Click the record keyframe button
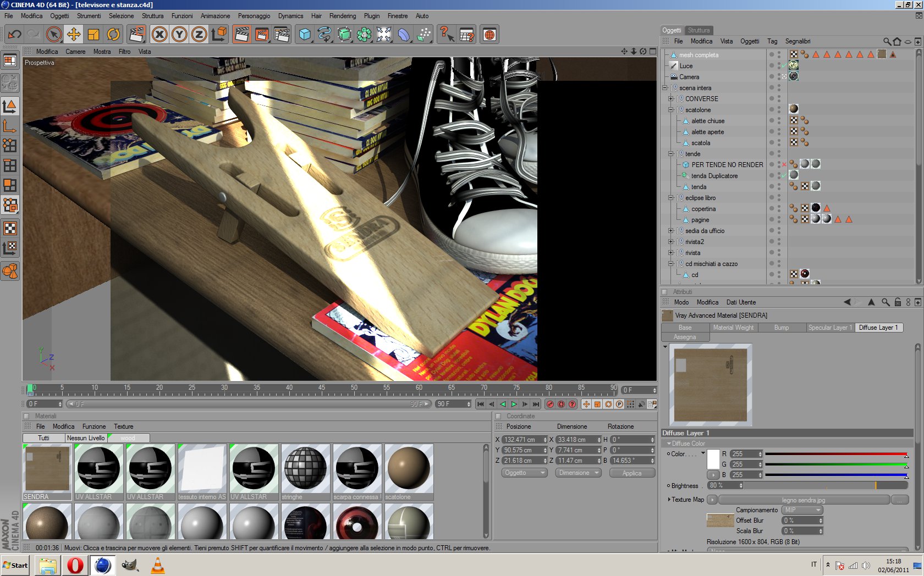 tap(550, 404)
